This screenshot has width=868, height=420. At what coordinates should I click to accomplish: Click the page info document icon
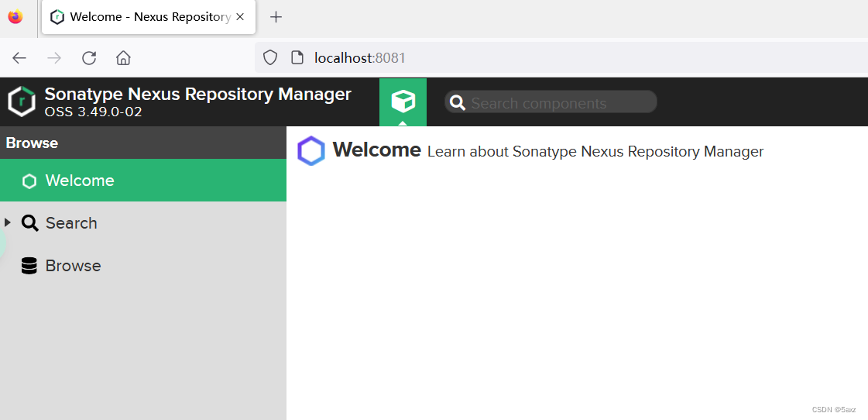click(x=297, y=57)
